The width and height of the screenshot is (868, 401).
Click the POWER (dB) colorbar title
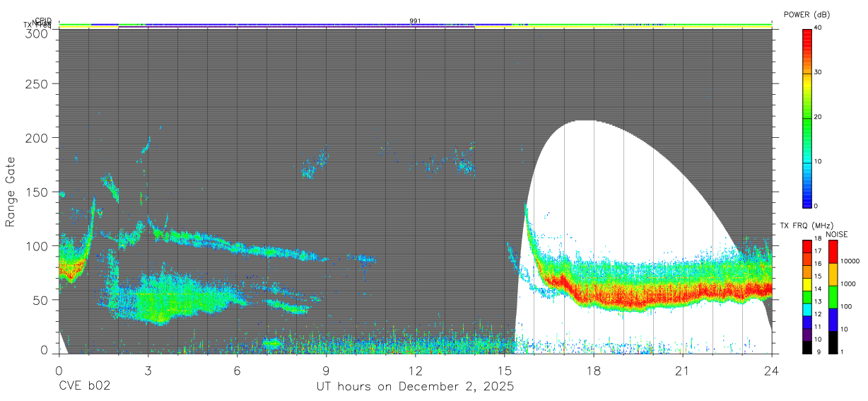[x=807, y=14]
